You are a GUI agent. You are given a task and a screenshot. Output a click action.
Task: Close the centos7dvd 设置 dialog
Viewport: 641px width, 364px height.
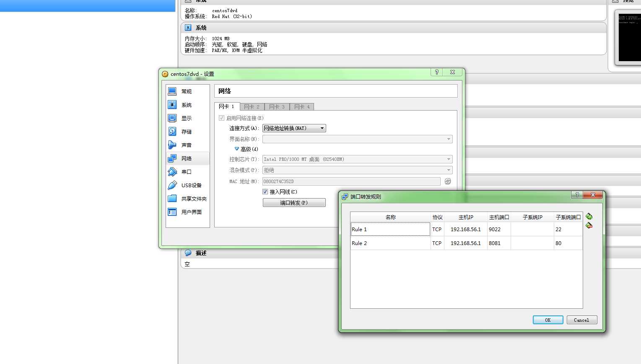453,72
